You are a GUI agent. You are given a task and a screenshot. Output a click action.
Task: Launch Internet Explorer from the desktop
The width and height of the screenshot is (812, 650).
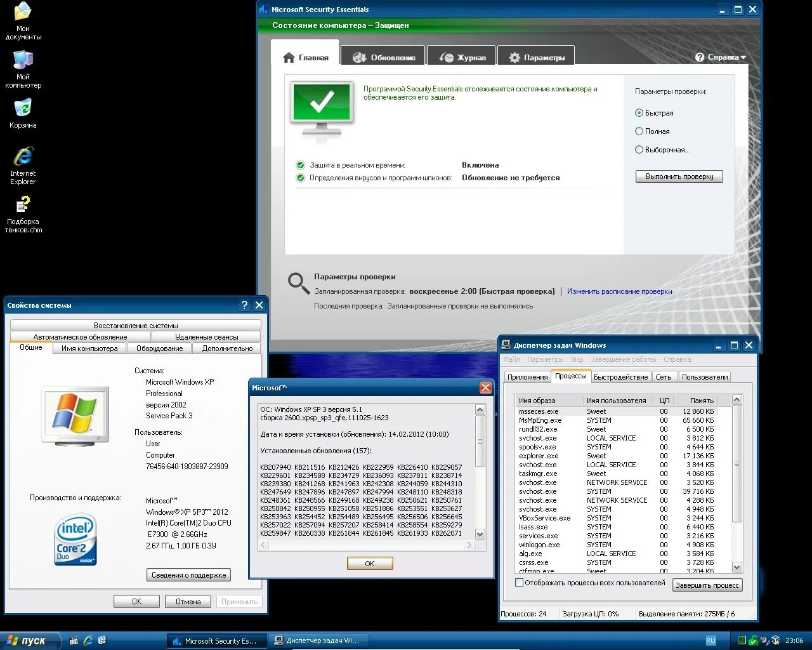pyautogui.click(x=23, y=165)
